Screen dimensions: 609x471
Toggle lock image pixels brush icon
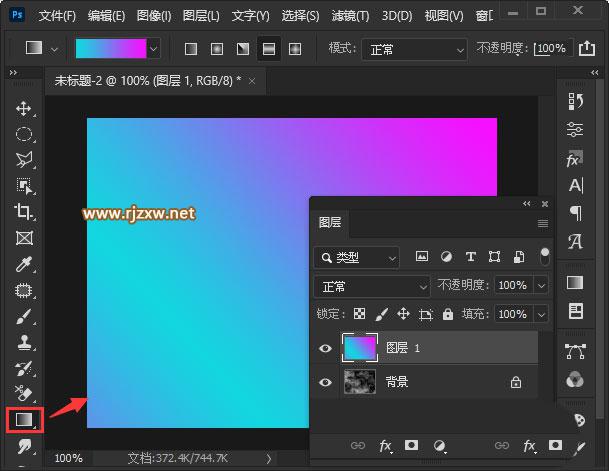[x=381, y=314]
